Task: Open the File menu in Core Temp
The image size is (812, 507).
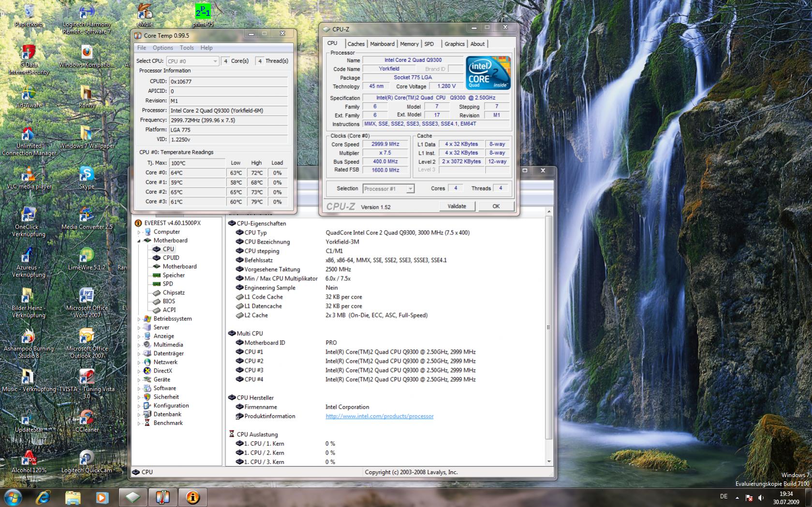Action: tap(141, 48)
